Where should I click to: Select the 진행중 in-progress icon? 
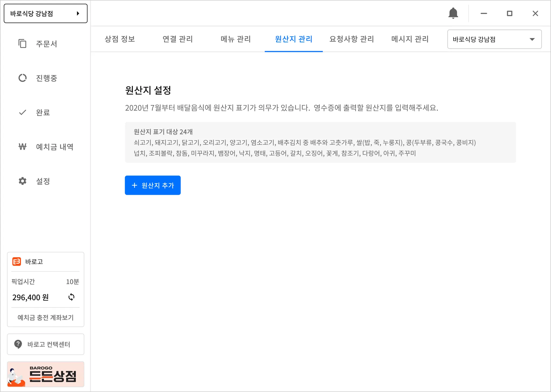coord(22,78)
